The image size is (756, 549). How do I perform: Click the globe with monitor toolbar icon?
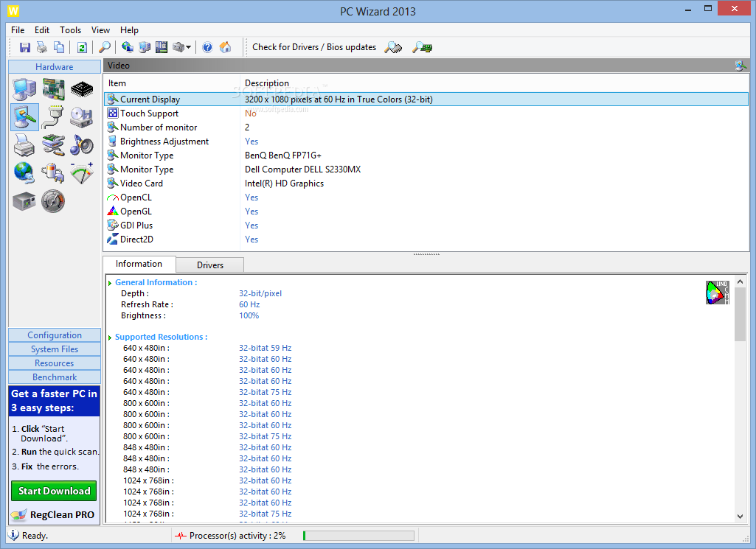[128, 47]
